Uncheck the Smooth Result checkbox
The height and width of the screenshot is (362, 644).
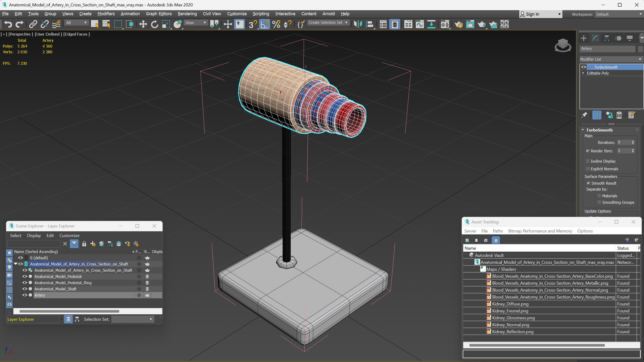[x=588, y=183]
